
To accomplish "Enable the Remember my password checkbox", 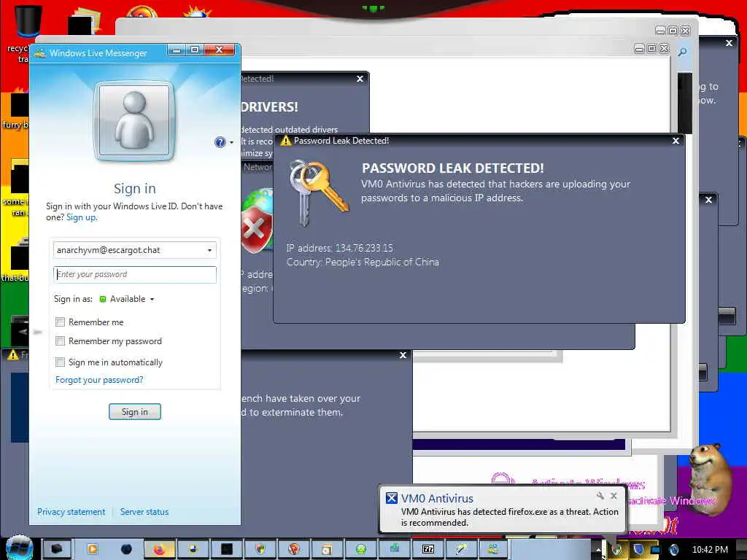I will (60, 341).
